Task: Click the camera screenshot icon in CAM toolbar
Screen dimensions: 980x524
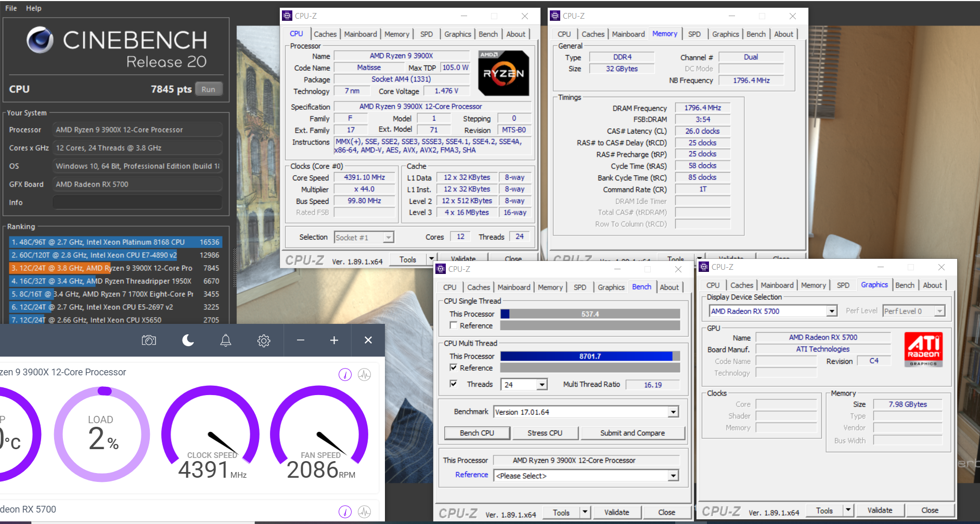Action: [x=149, y=340]
